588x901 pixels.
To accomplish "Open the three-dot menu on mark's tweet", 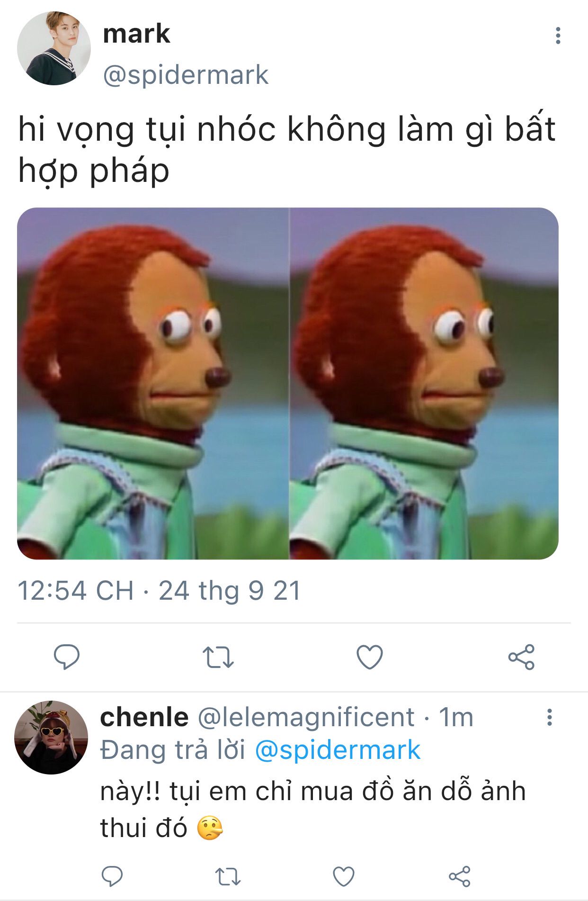I will [x=558, y=36].
